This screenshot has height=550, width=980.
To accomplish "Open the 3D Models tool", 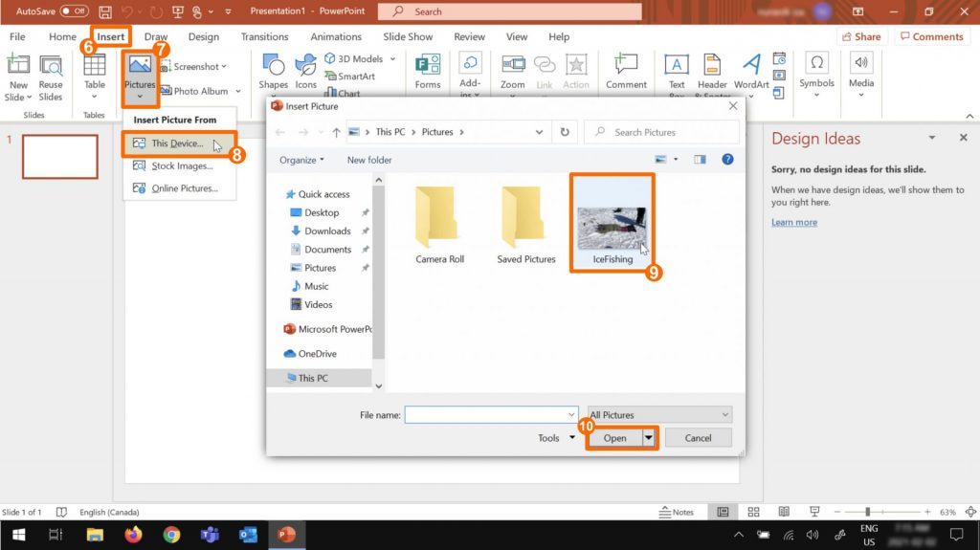I will 352,59.
